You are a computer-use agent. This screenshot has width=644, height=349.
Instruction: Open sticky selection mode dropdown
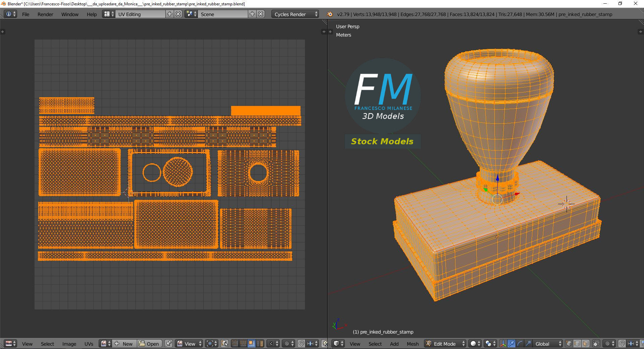[x=273, y=344]
